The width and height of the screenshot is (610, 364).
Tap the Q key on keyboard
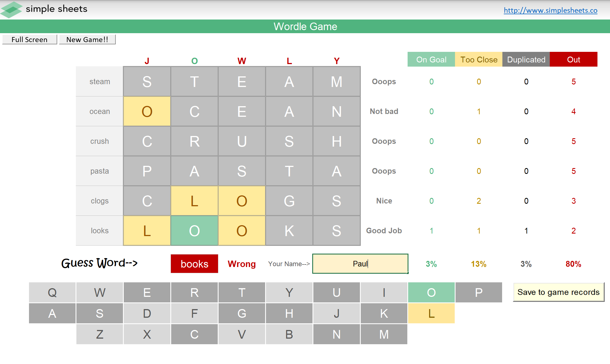(52, 292)
